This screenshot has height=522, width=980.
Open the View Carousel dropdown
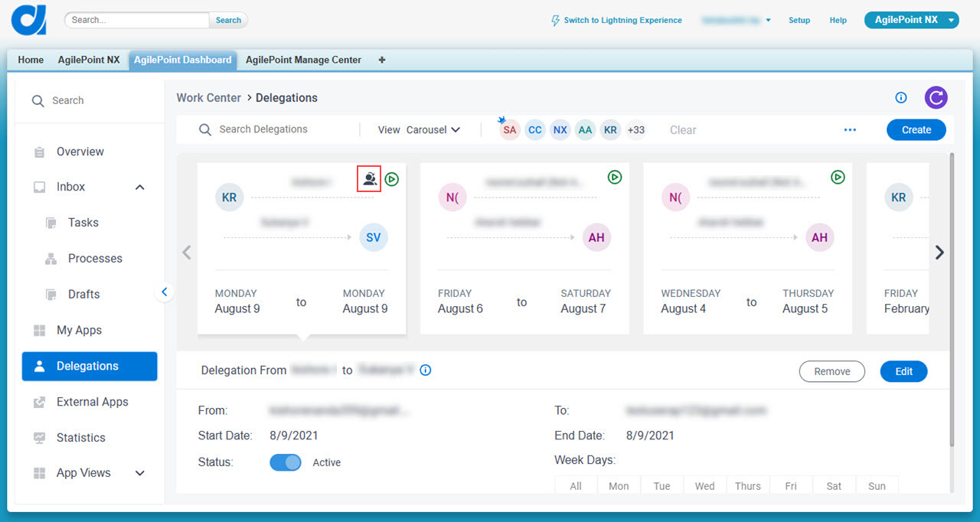pos(419,130)
